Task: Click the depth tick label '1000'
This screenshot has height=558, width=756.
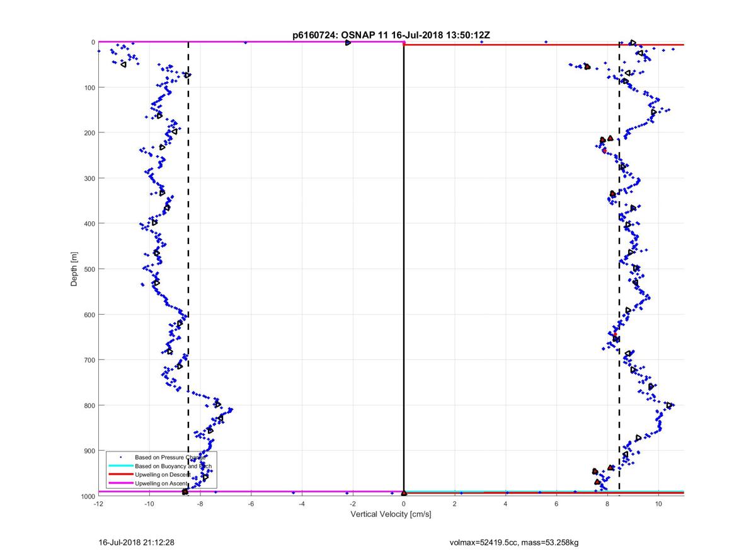Action: pyautogui.click(x=88, y=496)
